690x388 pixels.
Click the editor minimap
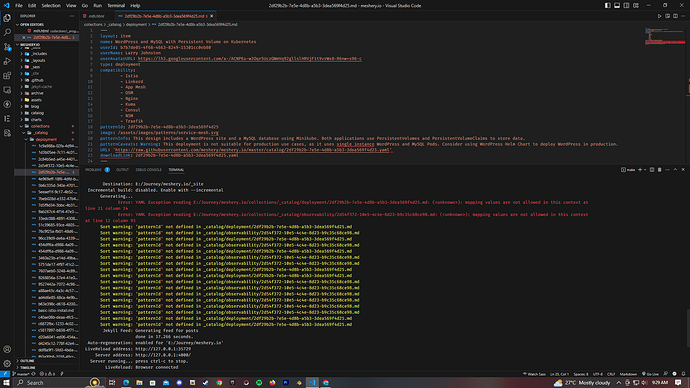coord(665,37)
